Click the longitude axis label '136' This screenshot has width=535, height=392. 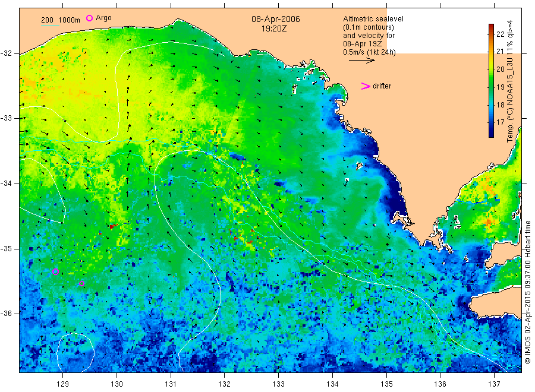pyautogui.click(x=440, y=384)
